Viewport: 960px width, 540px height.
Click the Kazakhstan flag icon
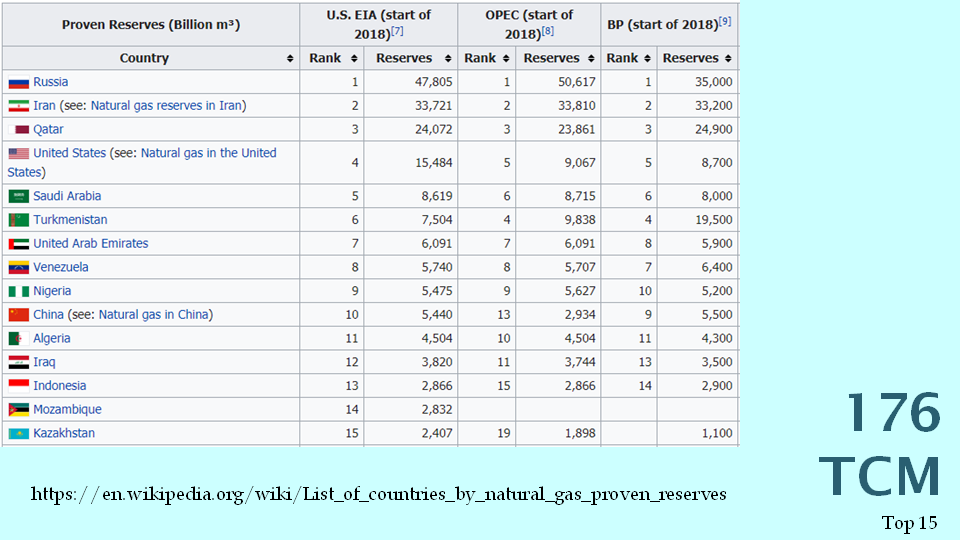pos(18,434)
